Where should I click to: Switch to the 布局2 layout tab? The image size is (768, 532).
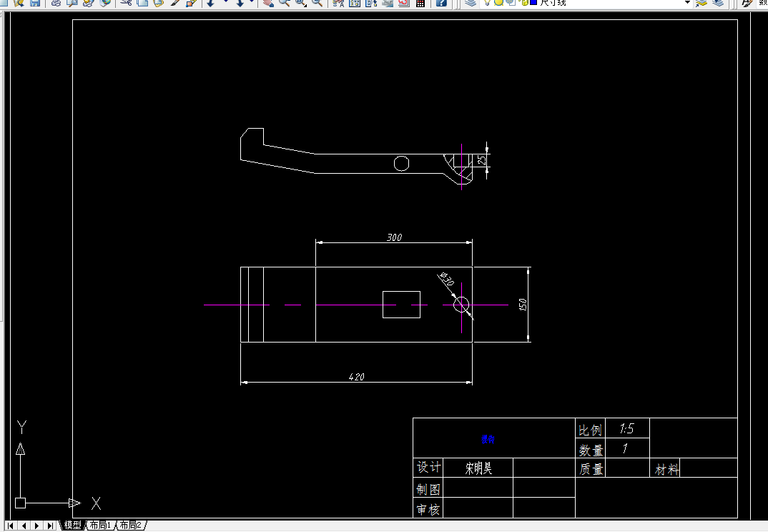coord(131,525)
